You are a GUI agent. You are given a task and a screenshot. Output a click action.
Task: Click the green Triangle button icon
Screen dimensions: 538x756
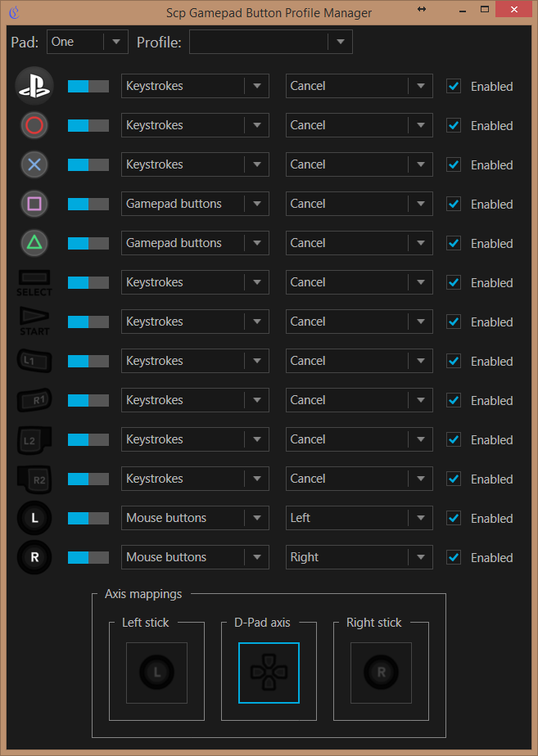(x=34, y=242)
